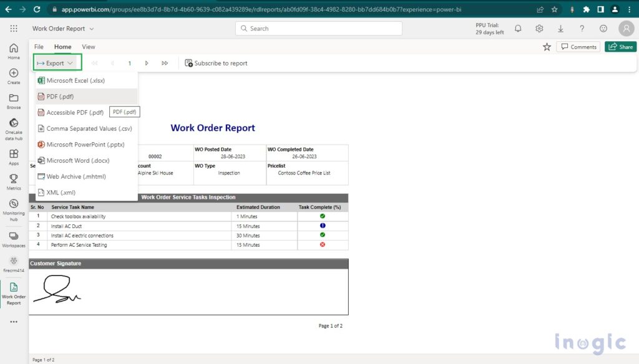
Task: Click red failed status icon in row 4
Action: tap(323, 245)
